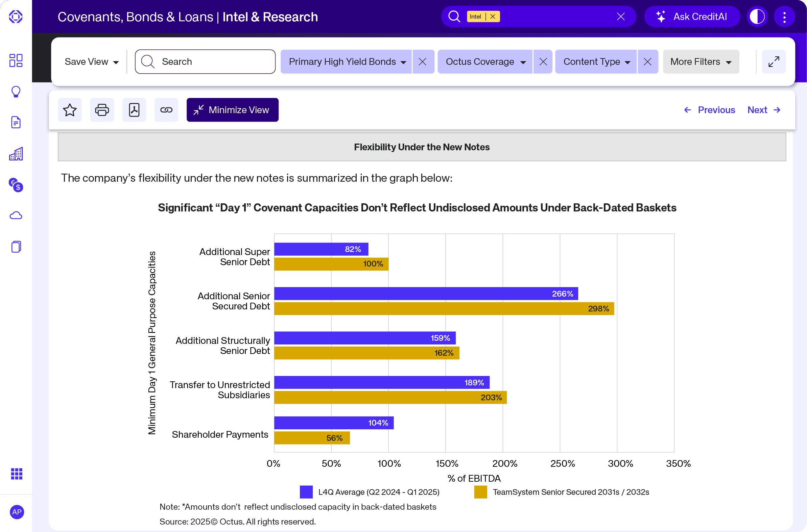Viewport: 807px width, 532px height.
Task: Open the currency exchange sidebar icon
Action: click(x=16, y=185)
